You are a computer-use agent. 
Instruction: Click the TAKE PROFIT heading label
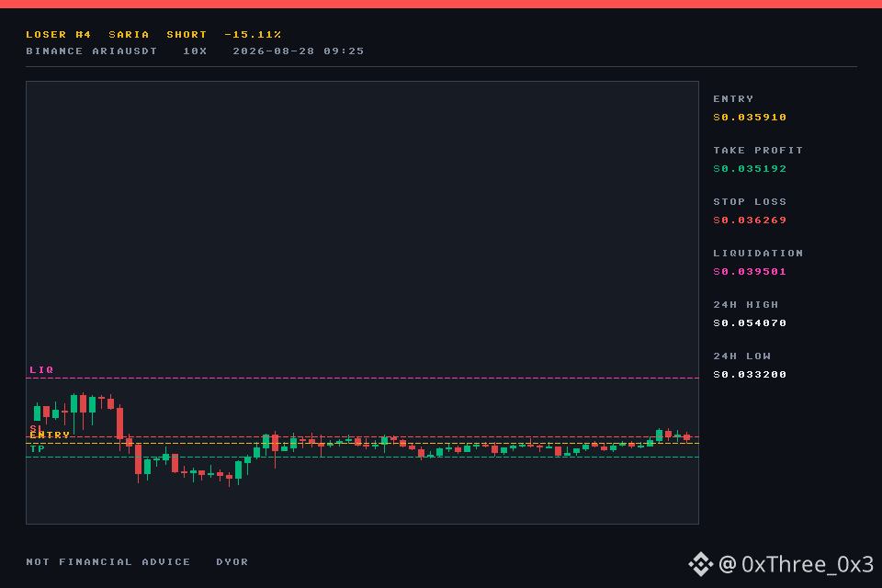point(758,151)
